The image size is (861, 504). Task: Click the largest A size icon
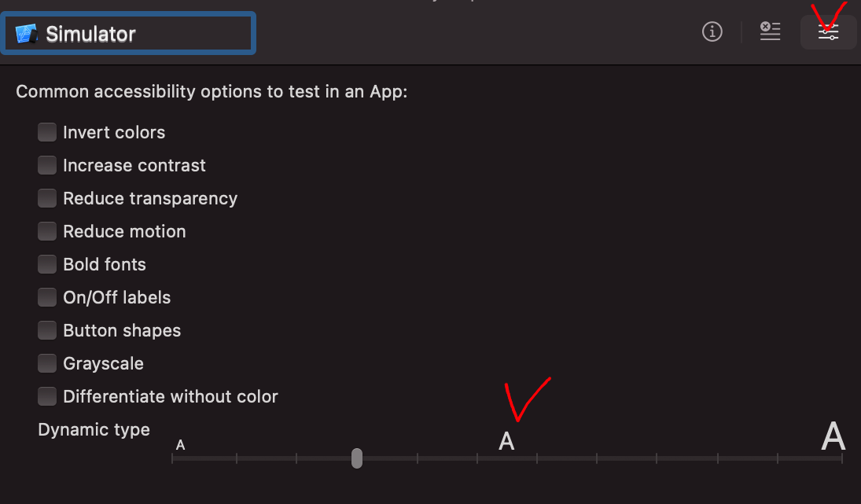coord(833,436)
